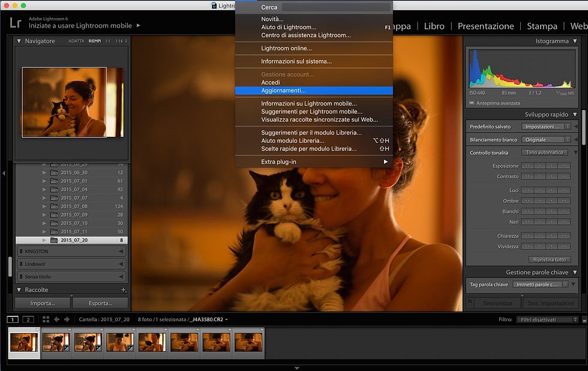588x371 pixels.
Task: Choose Aggiornamenti... from the help menu
Action: 314,91
